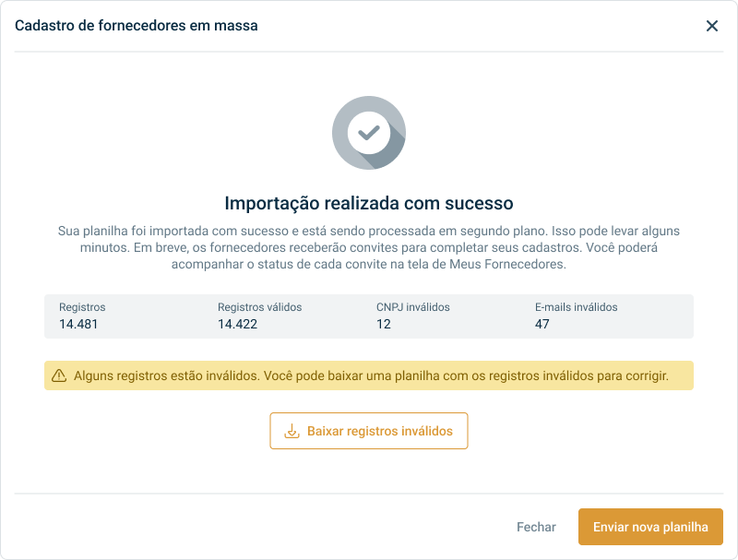Select the valid records value 14.422
Viewport: 738px width, 560px height.
click(237, 324)
